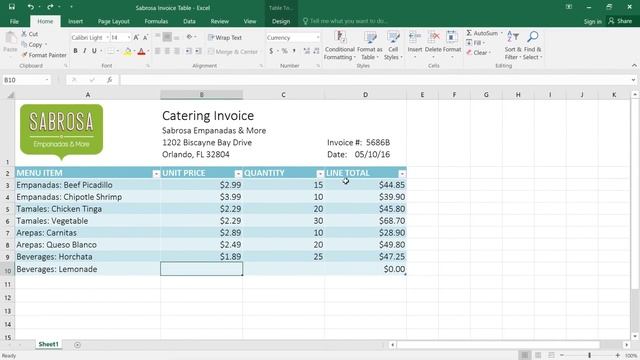Viewport: 640px width, 360px height.
Task: Click the Delete cells button
Action: pyautogui.click(x=433, y=44)
